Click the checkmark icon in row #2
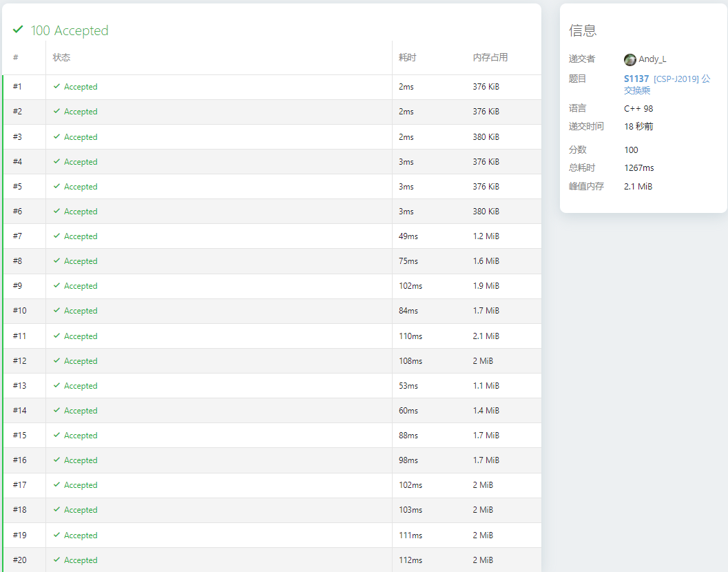Viewport: 728px width, 572px height. coord(56,111)
